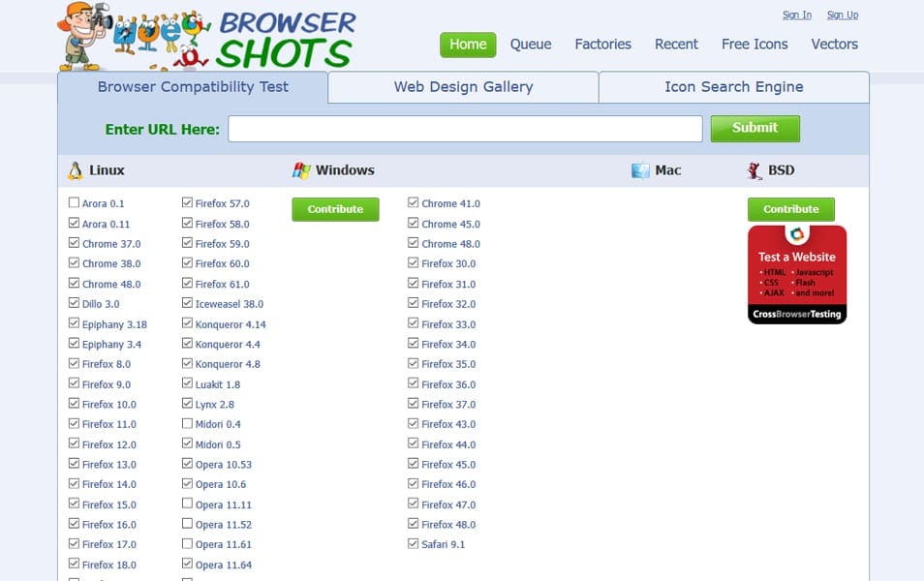The image size is (924, 581).
Task: Uncheck the Firefox 30.0 checkbox
Action: pos(414,262)
